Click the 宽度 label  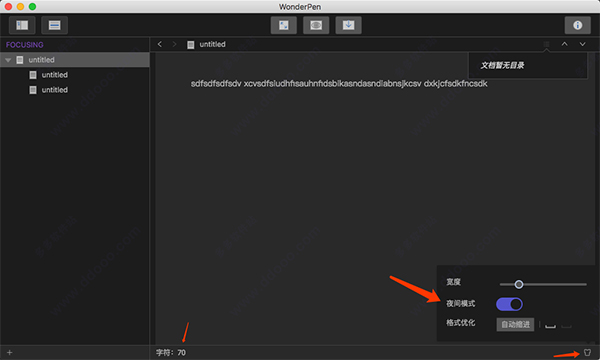(453, 282)
